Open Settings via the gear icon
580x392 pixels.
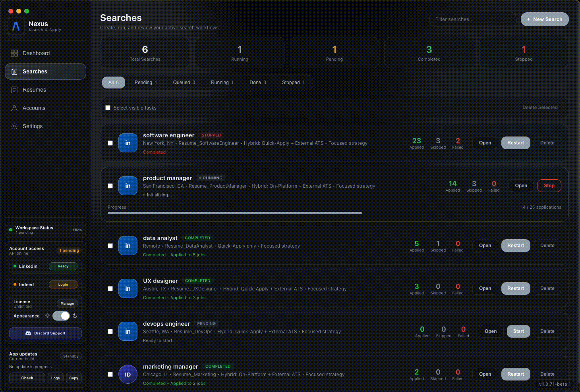point(14,126)
